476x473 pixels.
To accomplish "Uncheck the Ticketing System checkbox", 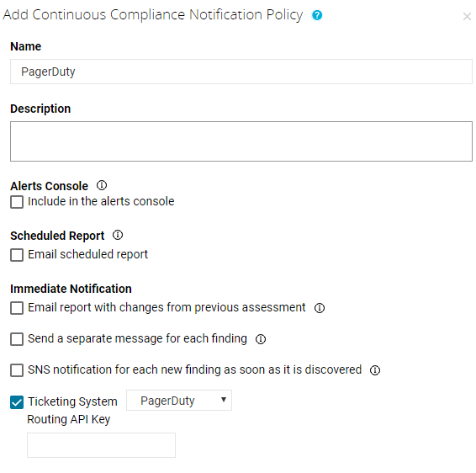I will click(x=17, y=402).
